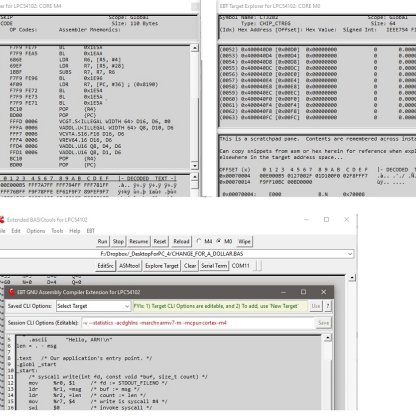Screen dimensions: 416x416
Task: Click 'Size: 110 Bytes' in M4 explorer header
Action: click(x=135, y=23)
